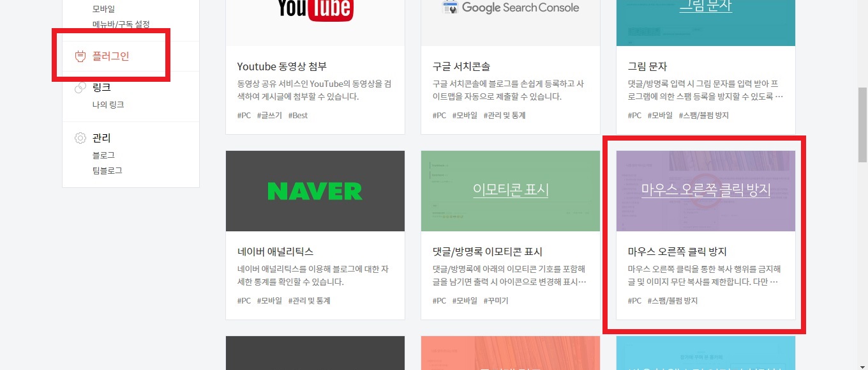Open 메뉴바/구독 설정 in the sidebar
The width and height of the screenshot is (868, 370).
click(121, 24)
